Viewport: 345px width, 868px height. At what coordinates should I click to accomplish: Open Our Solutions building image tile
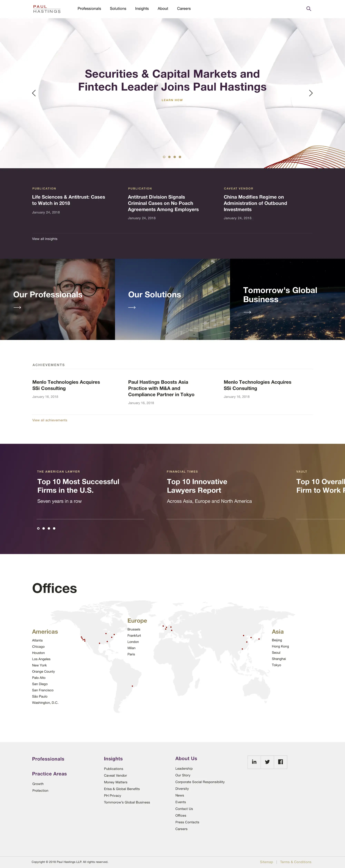(172, 299)
